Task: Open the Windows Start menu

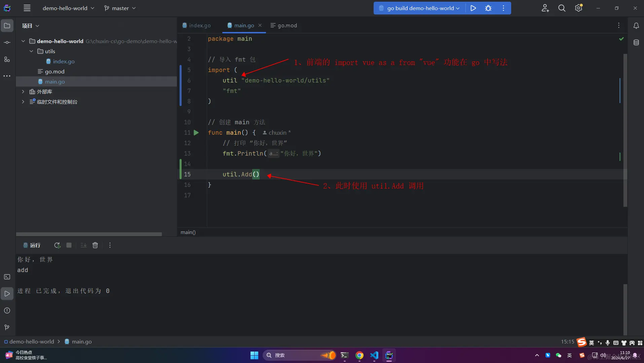Action: coord(254,355)
